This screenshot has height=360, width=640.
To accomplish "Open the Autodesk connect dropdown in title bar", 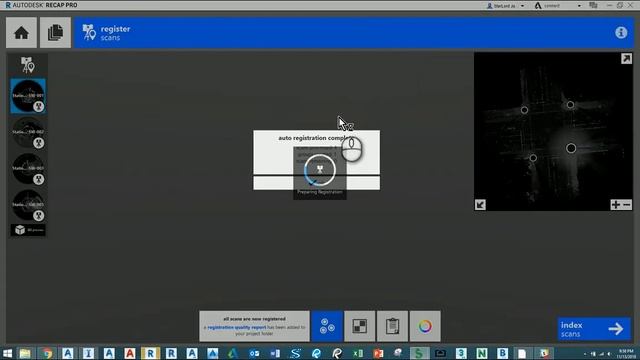I will click(x=558, y=6).
